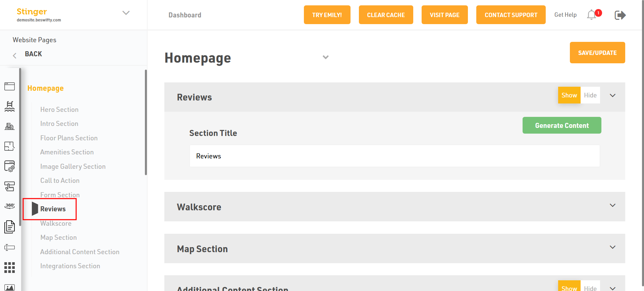
Task: Click the Section Title input field
Action: [x=394, y=156]
